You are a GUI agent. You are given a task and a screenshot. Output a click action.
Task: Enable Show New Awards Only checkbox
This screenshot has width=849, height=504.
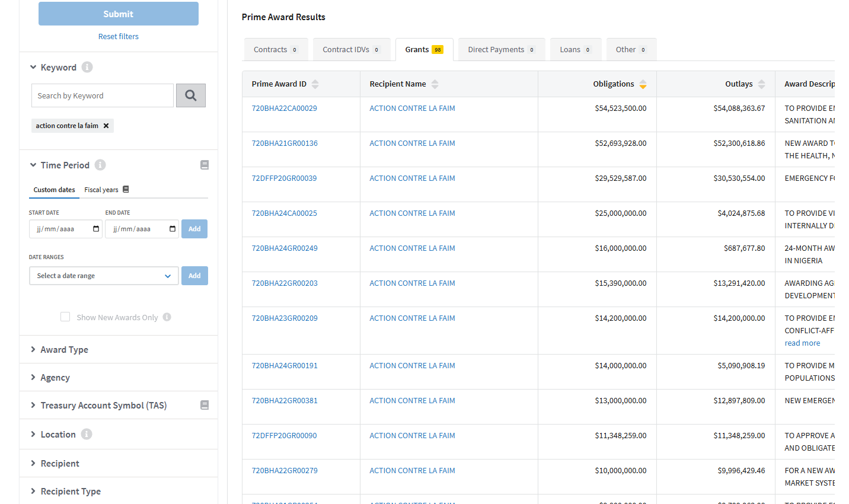[x=65, y=317]
